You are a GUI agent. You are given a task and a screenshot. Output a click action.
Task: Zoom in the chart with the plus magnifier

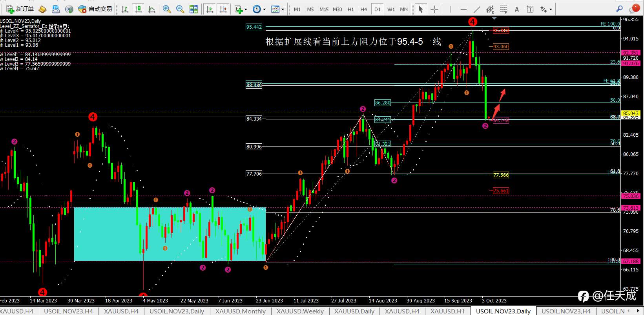coord(167,9)
